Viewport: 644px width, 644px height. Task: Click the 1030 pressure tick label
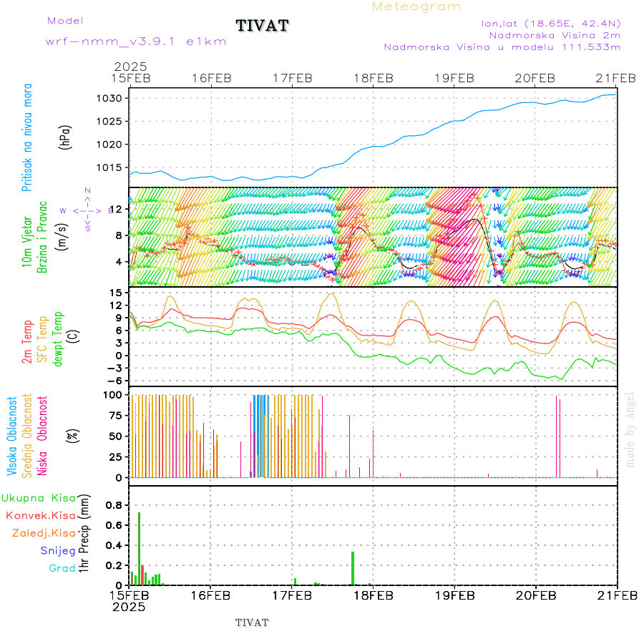pos(109,98)
